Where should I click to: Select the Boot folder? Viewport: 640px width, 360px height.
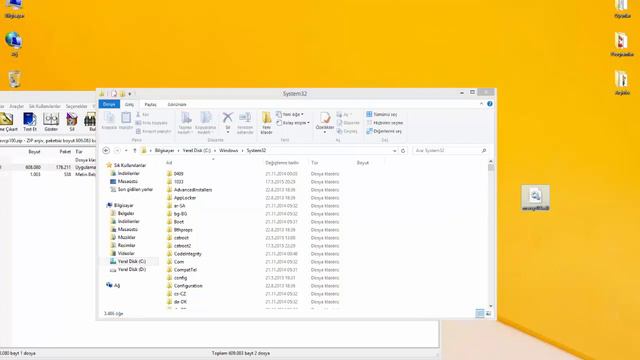(176, 222)
